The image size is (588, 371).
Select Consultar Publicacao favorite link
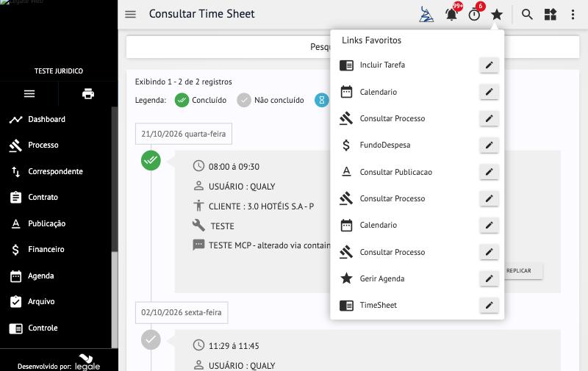(395, 172)
